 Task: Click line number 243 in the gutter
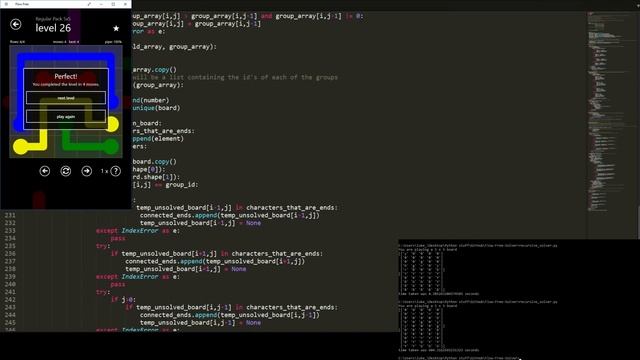10,307
